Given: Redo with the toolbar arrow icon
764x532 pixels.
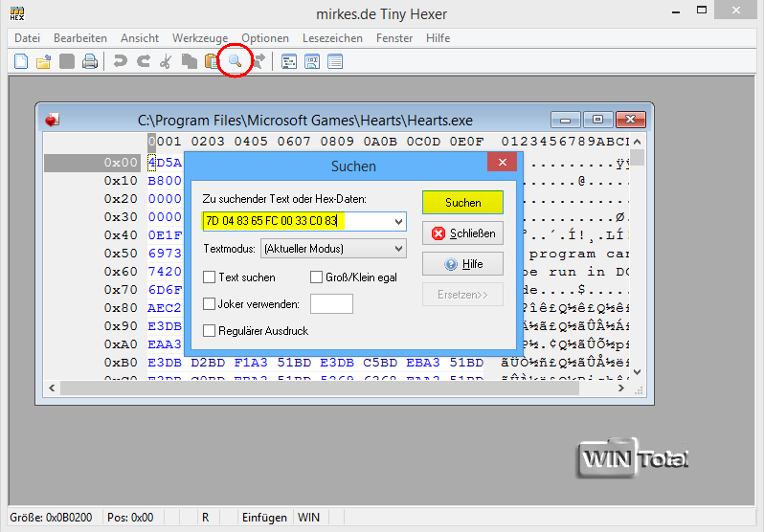Looking at the screenshot, I should (x=144, y=61).
